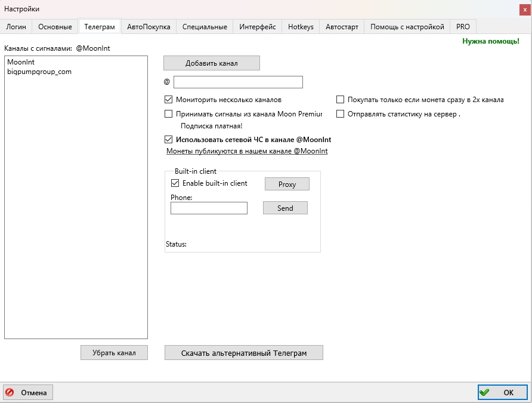Image resolution: width=532 pixels, height=403 pixels.
Task: Click Скачать альтернативный Телеграм button
Action: [243, 353]
